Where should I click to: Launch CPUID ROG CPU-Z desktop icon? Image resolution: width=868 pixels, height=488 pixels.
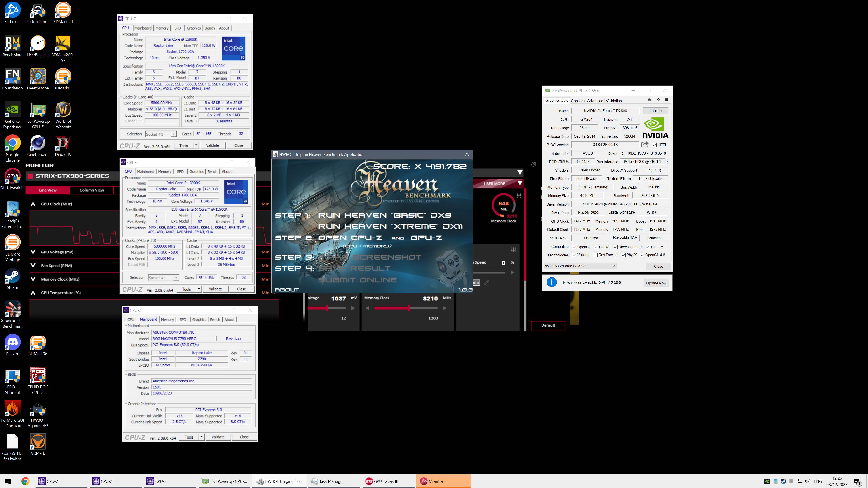coord(38,380)
